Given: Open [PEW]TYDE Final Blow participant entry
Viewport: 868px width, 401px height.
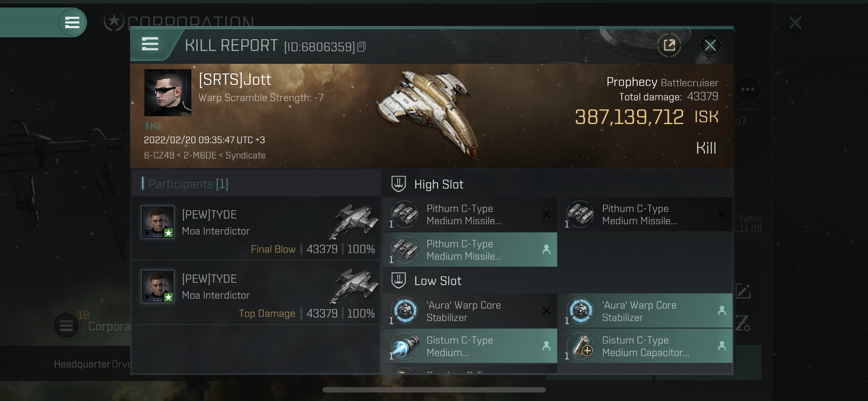Looking at the screenshot, I should coord(256,228).
